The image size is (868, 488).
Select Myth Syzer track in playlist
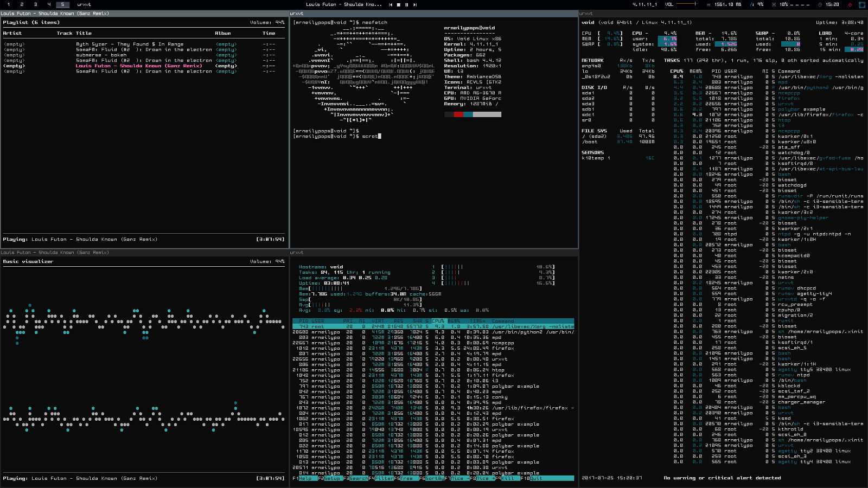click(x=144, y=44)
